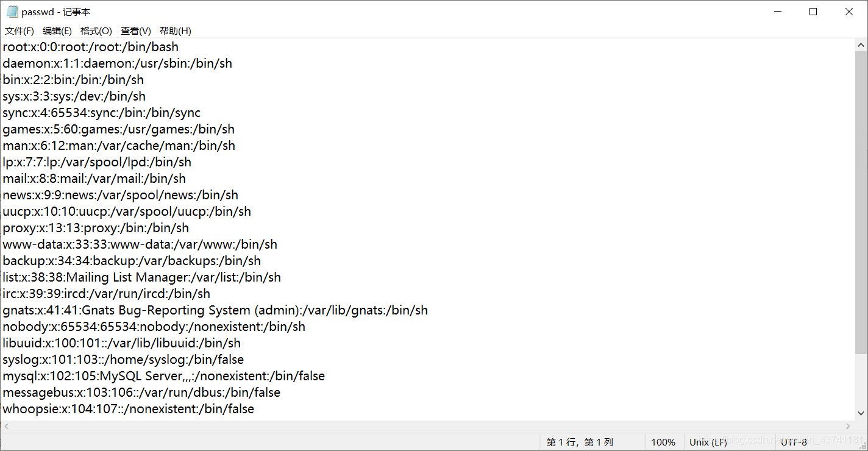Click the syslog:x:101:103 line

click(123, 360)
